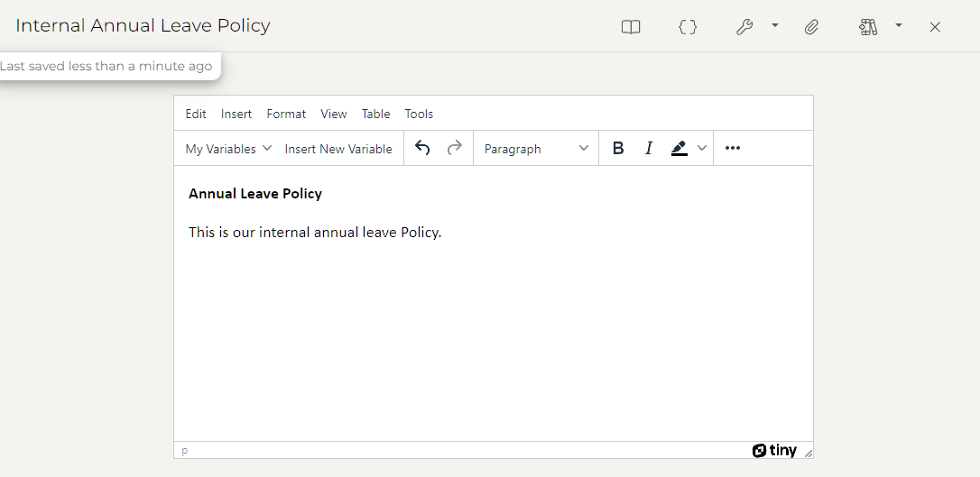This screenshot has height=477, width=980.
Task: Reveal more toolbar options via the ellipsis
Action: pyautogui.click(x=733, y=148)
